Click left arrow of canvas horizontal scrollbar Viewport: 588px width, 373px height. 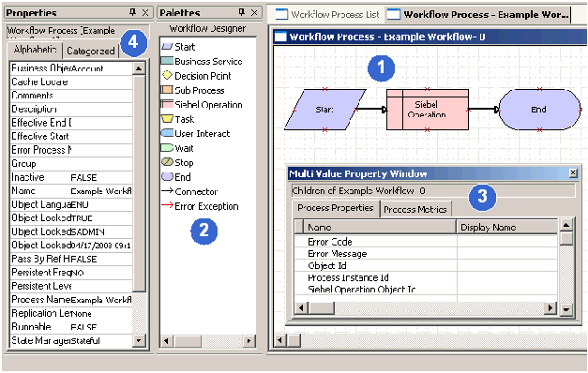coord(279,340)
